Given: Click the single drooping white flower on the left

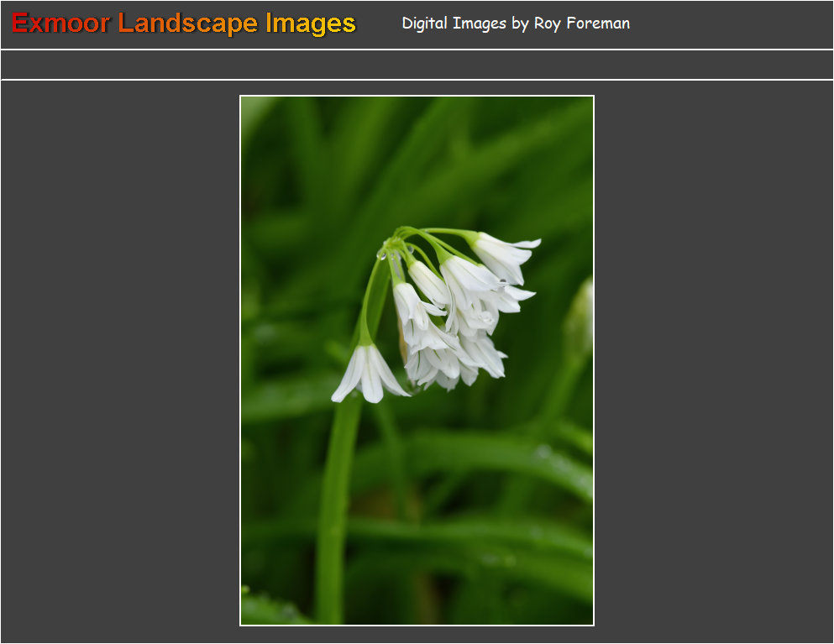Looking at the screenshot, I should click(x=369, y=374).
